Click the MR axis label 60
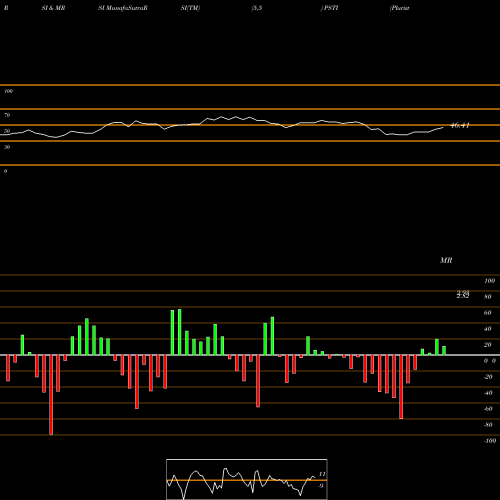Viewport: 500px width, 500px height. (488, 313)
